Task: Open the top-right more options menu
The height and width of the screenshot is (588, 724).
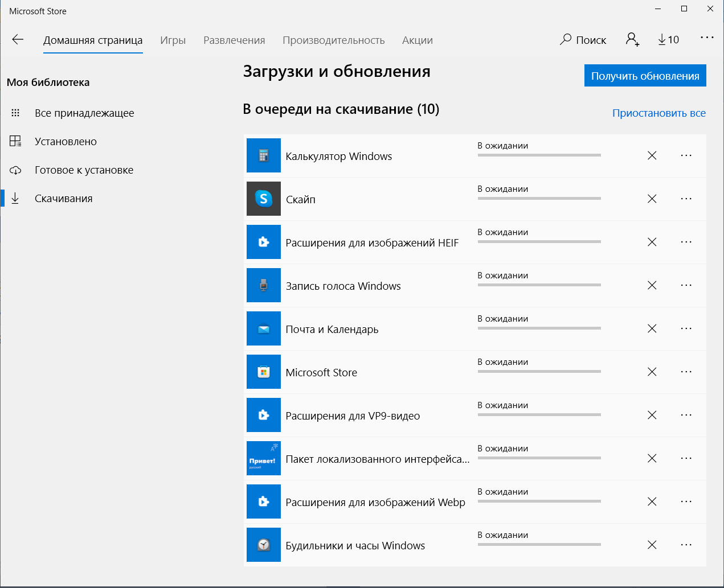Action: point(707,38)
